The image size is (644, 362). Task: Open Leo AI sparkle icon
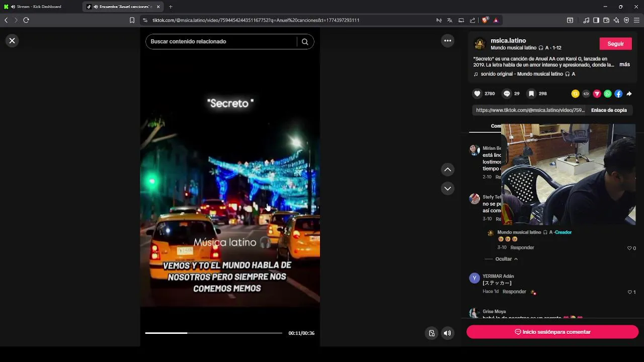[616, 20]
